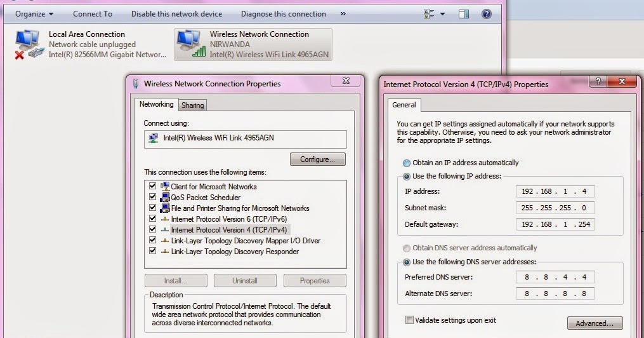Select Use the following IP address
The height and width of the screenshot is (338, 644).
point(407,177)
